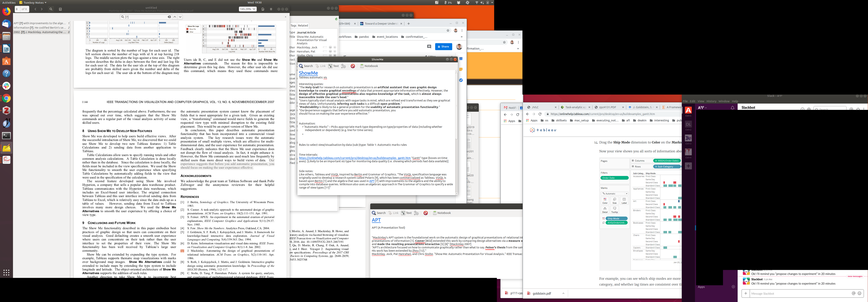
Task: Toggle the PDF viewer sidebar pane icon
Action: coord(60,9)
